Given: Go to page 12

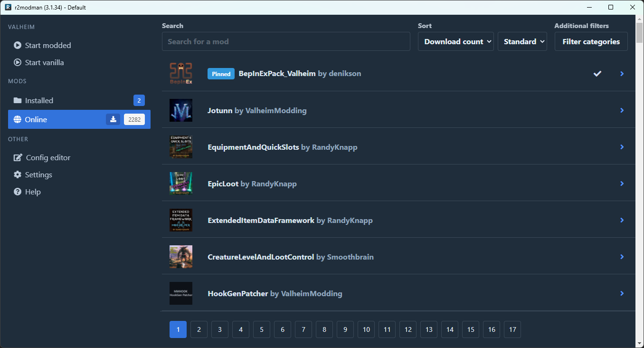Looking at the screenshot, I should coord(408,329).
